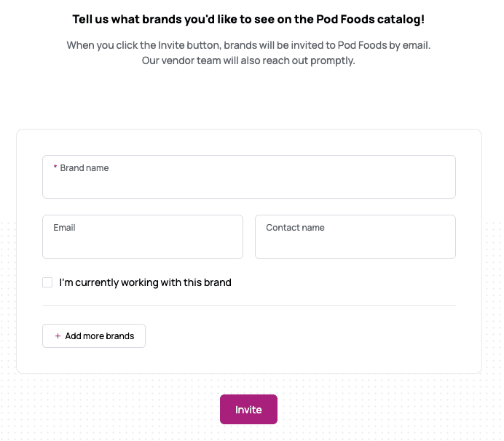
Task: Click the sentence about brands invited by email
Action: coord(248,45)
